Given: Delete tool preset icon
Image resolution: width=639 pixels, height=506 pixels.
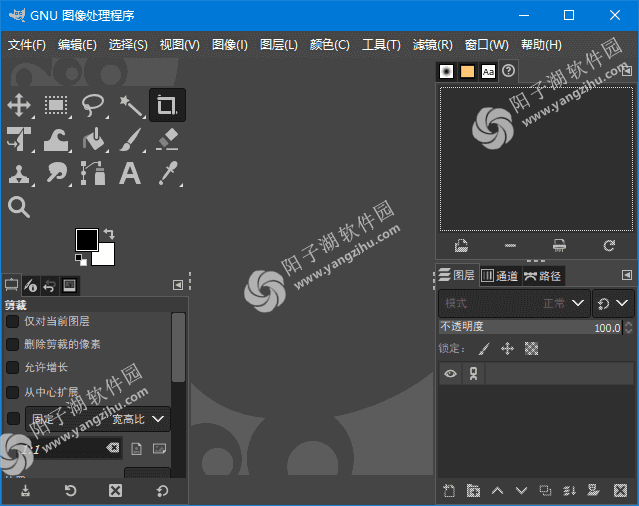Looking at the screenshot, I should [115, 491].
